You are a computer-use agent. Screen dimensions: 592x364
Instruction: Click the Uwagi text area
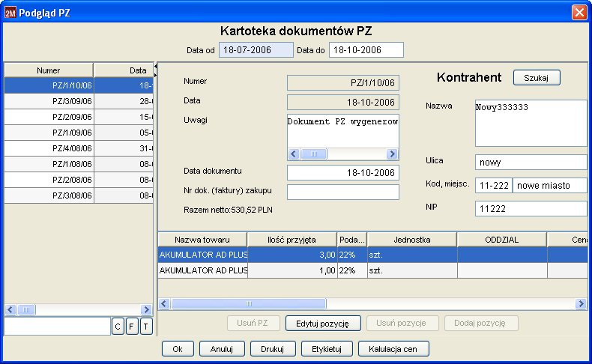point(342,131)
